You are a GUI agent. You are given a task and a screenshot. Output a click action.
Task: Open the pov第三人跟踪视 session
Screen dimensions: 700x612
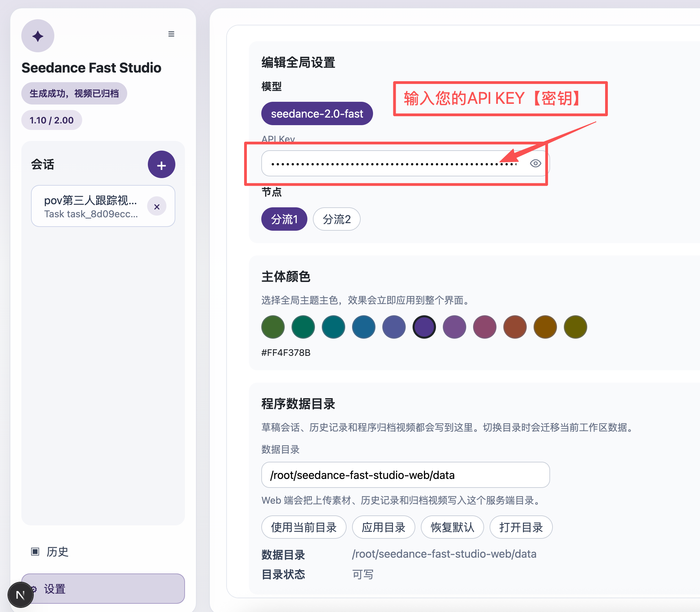coord(91,206)
